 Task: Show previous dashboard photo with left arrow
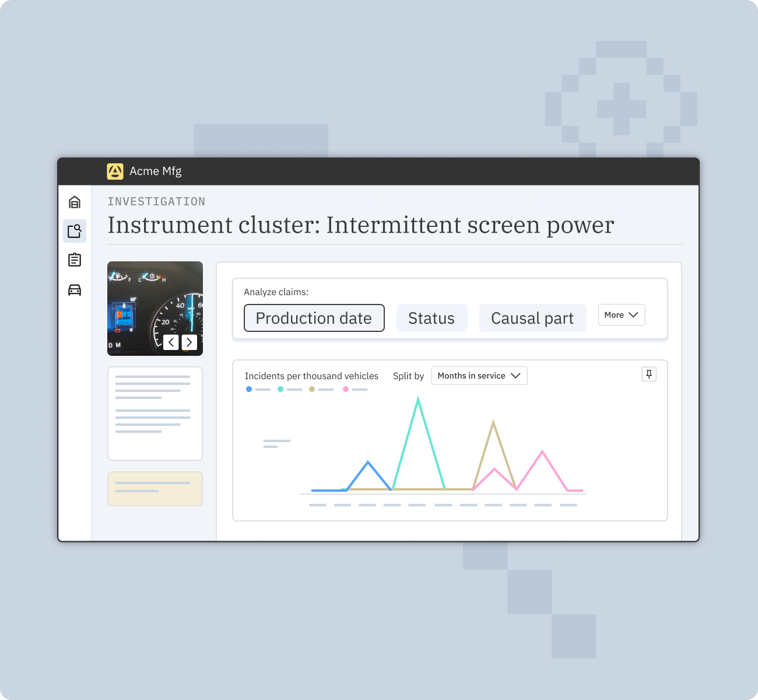[171, 342]
